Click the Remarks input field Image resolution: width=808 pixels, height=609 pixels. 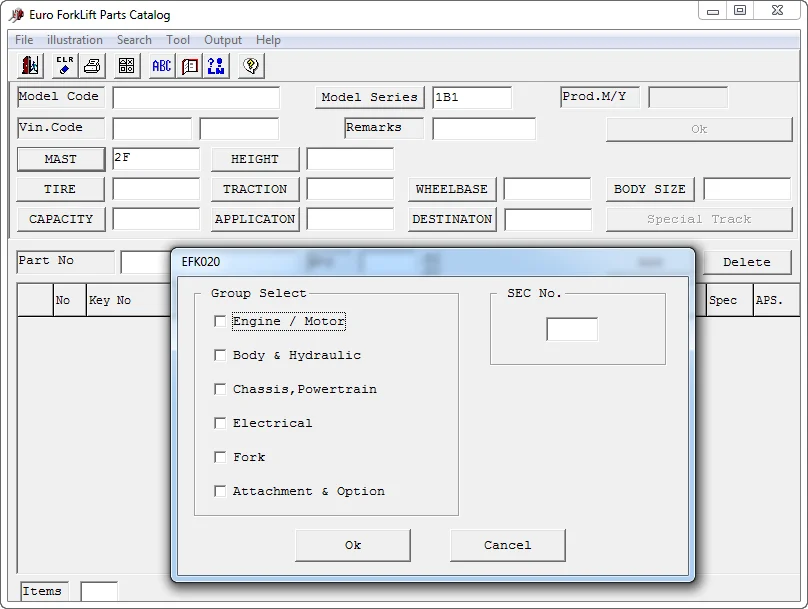(x=484, y=129)
